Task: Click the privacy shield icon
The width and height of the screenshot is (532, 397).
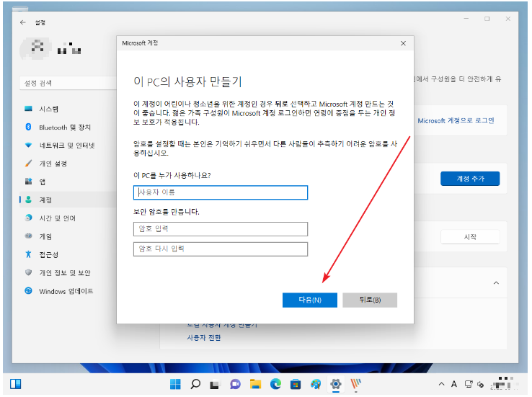Action: 29,272
